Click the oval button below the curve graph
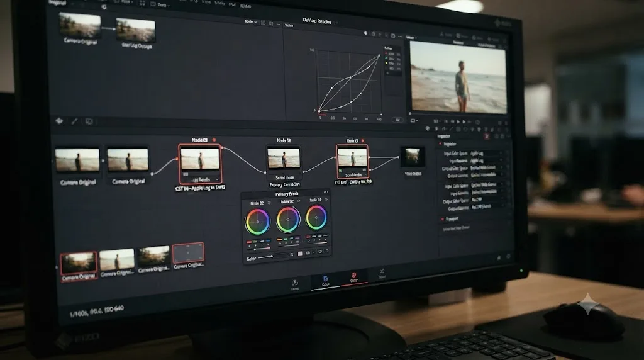Image resolution: width=644 pixels, height=360 pixels. pyautogui.click(x=397, y=120)
